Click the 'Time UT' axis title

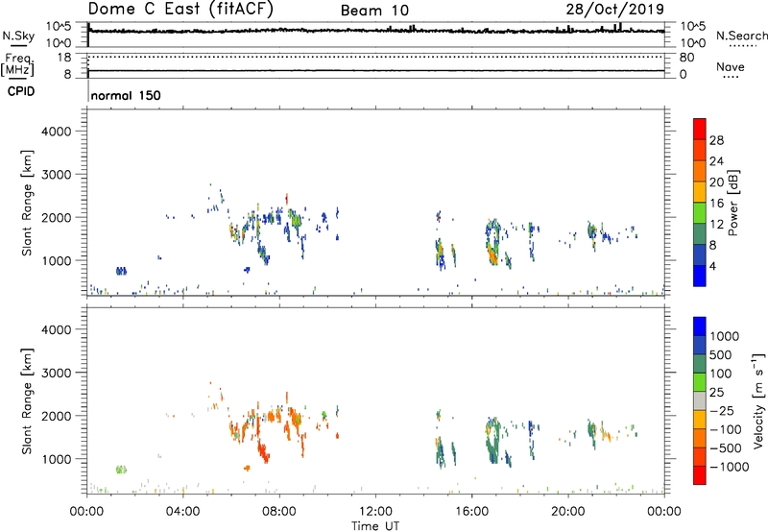375,526
